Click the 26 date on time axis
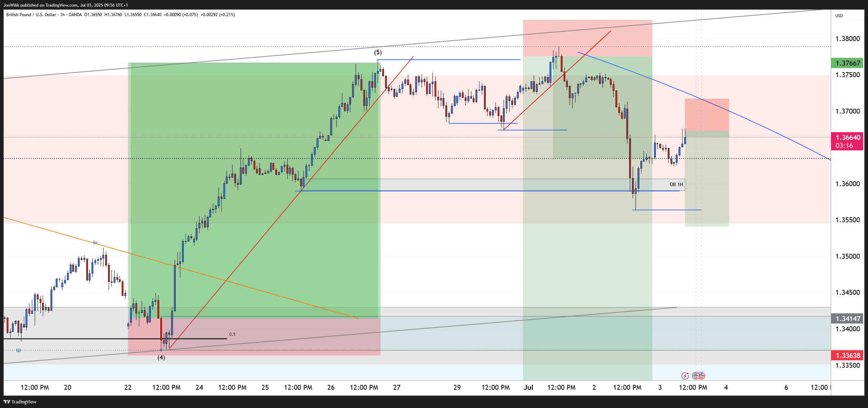Image resolution: width=868 pixels, height=408 pixels. point(331,387)
